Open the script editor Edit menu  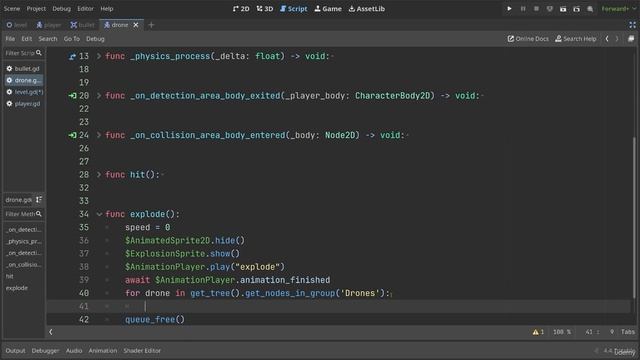[x=27, y=39]
